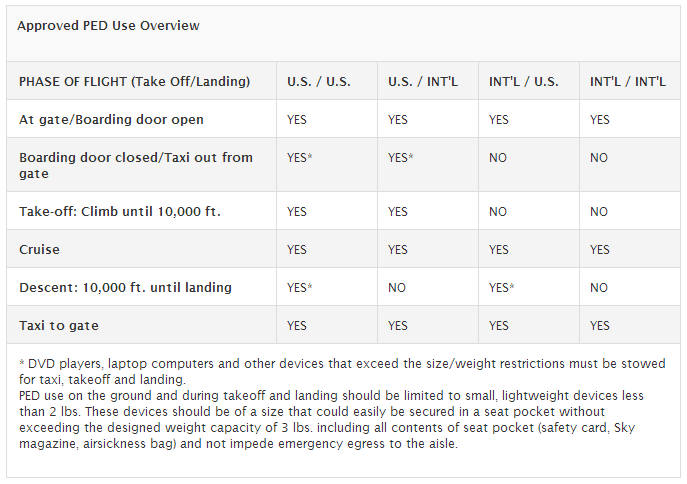Click YES in Cruise row under INT'L / INT'L
687x484 pixels.
[600, 249]
